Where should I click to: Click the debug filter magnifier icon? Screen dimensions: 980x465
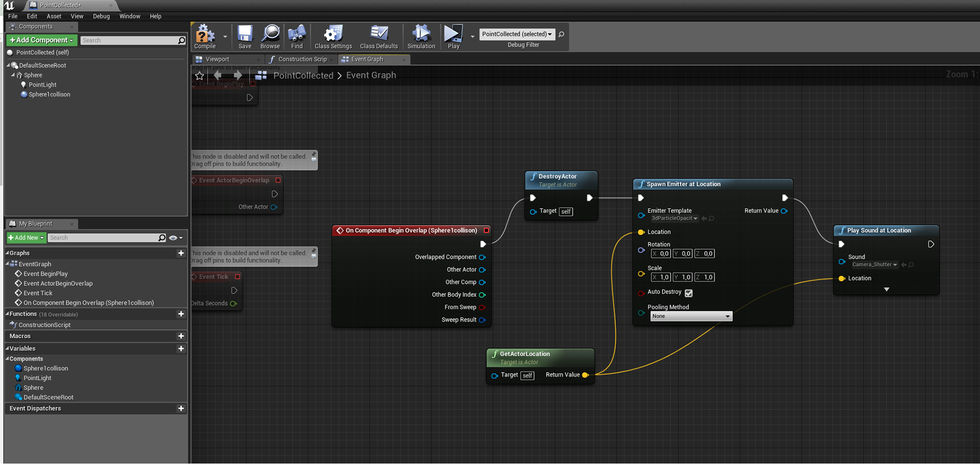(x=561, y=34)
